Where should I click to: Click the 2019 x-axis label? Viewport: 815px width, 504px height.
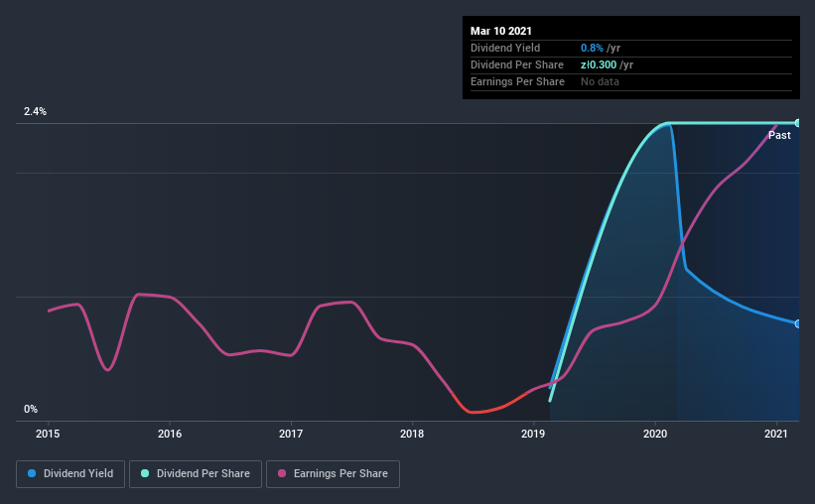[x=533, y=434]
